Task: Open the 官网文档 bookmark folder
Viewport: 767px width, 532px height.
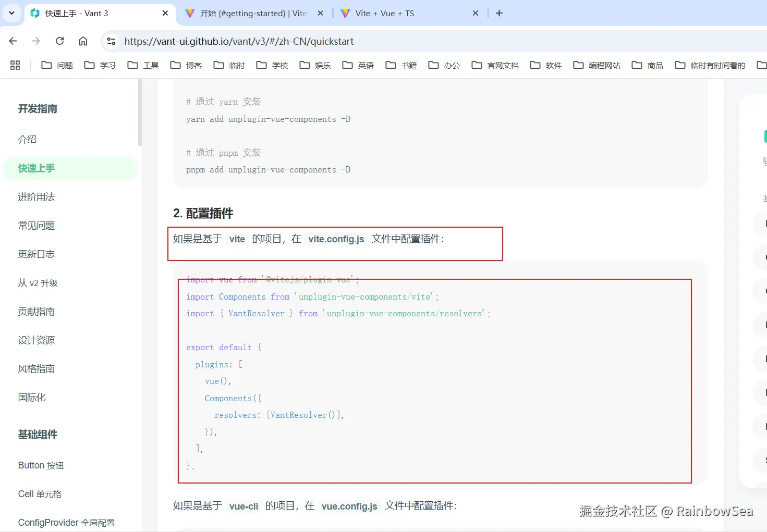Action: click(x=495, y=65)
